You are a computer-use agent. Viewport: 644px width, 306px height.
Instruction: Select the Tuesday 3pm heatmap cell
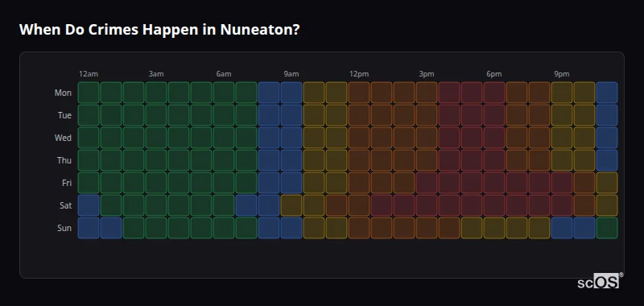(x=427, y=115)
